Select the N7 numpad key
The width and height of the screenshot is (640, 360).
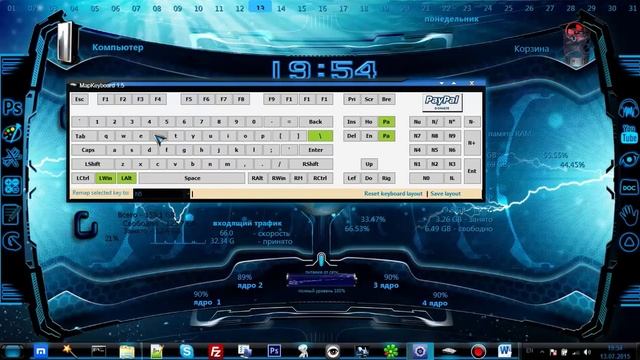click(x=417, y=136)
